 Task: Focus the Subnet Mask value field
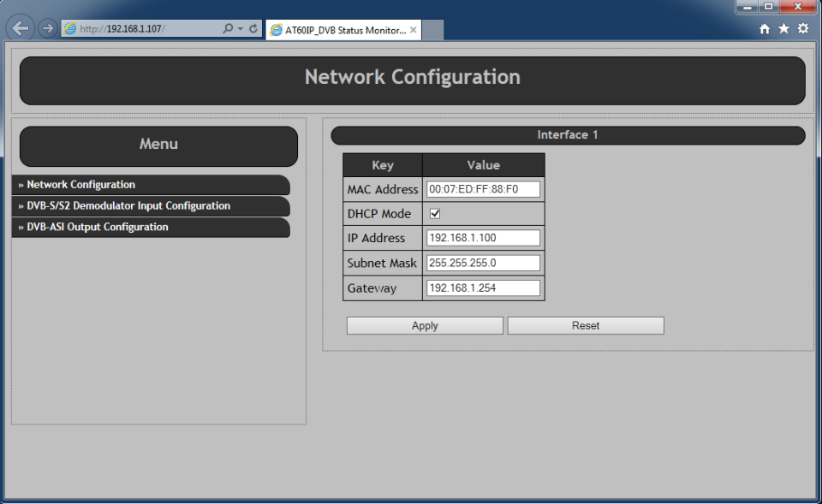483,263
